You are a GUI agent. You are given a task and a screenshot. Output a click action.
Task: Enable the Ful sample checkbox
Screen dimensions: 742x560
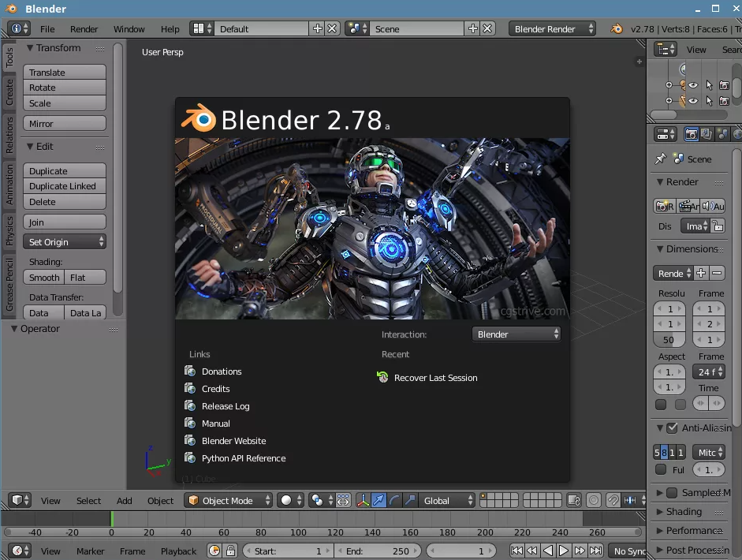(661, 469)
